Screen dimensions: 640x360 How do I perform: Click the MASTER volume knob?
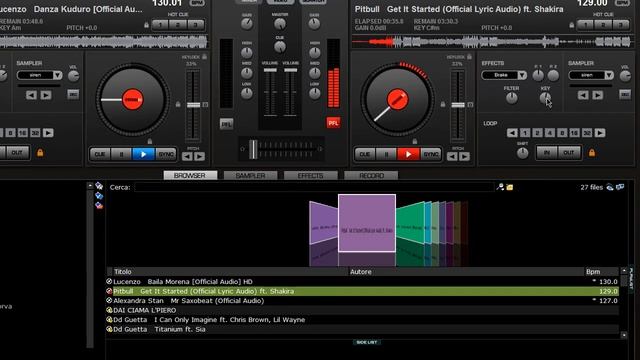(x=280, y=24)
